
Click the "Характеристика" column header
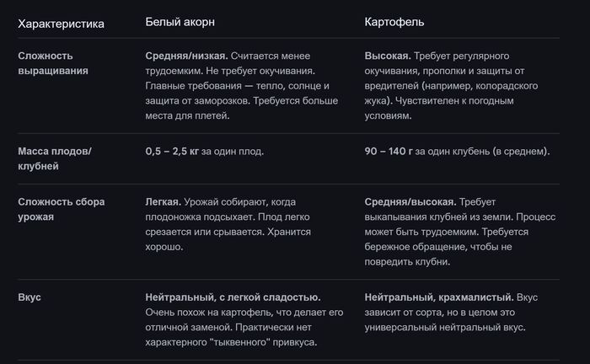click(x=61, y=24)
